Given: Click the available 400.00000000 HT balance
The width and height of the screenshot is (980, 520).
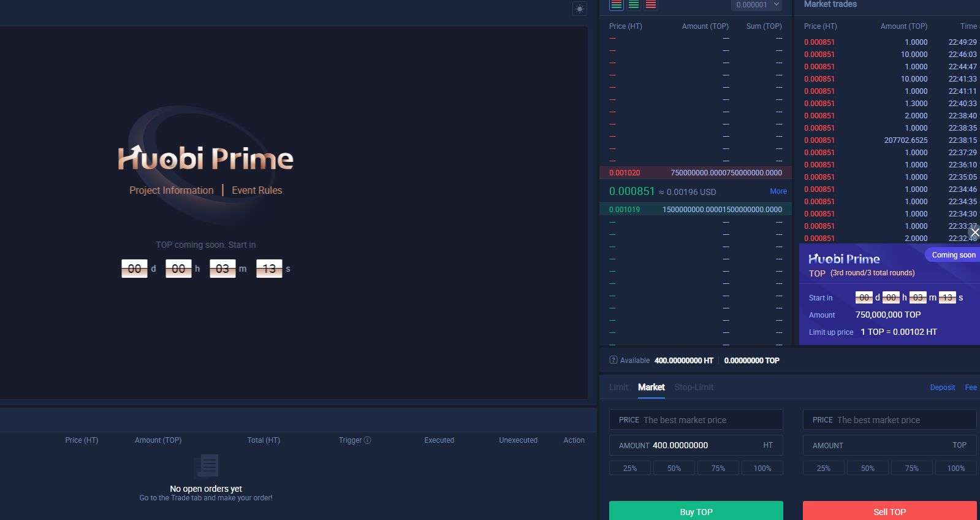Looking at the screenshot, I should (684, 361).
